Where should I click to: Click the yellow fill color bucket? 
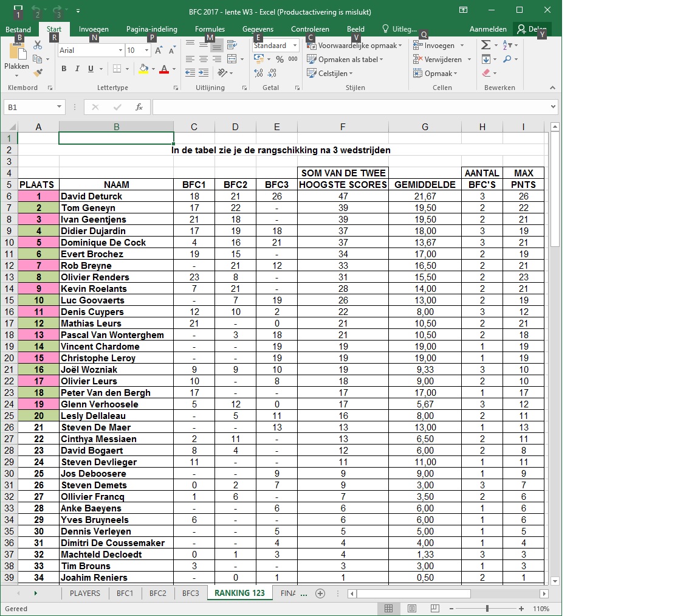coord(143,69)
